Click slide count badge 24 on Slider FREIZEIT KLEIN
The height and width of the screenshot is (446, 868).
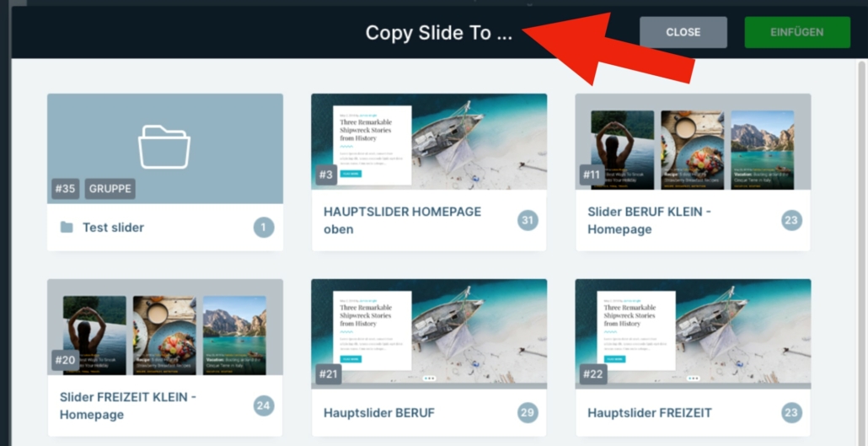[x=264, y=406]
